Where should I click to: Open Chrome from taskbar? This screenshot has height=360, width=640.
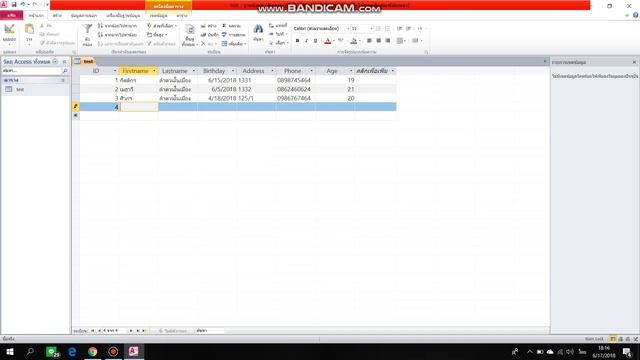(93, 351)
